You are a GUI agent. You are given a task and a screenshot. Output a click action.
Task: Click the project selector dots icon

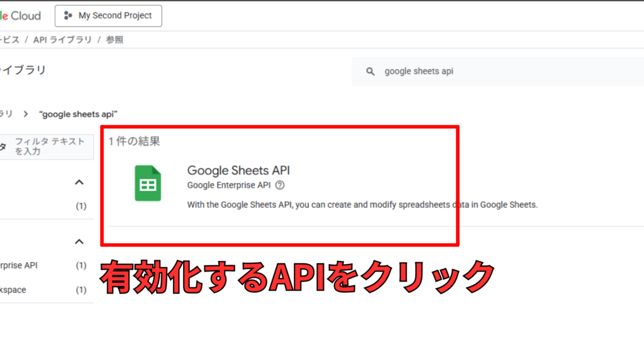click(68, 16)
